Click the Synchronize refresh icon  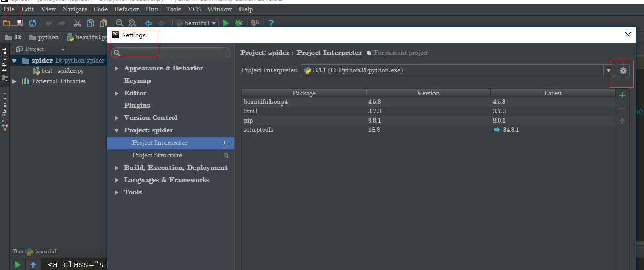(x=33, y=23)
